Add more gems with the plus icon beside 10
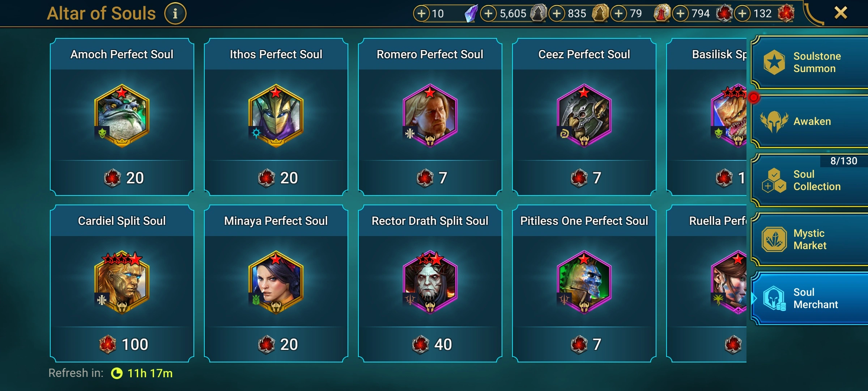The width and height of the screenshot is (868, 391). (x=421, y=14)
